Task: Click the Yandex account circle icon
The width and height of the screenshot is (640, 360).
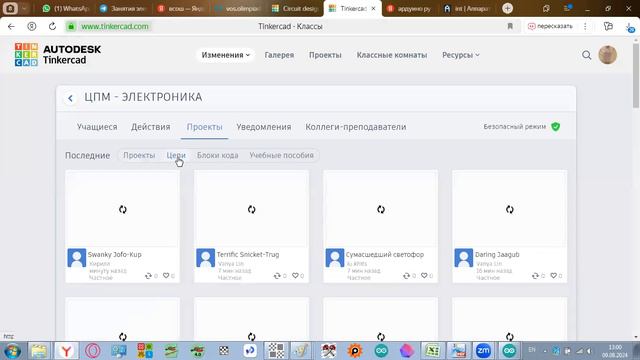Action: pyautogui.click(x=31, y=26)
